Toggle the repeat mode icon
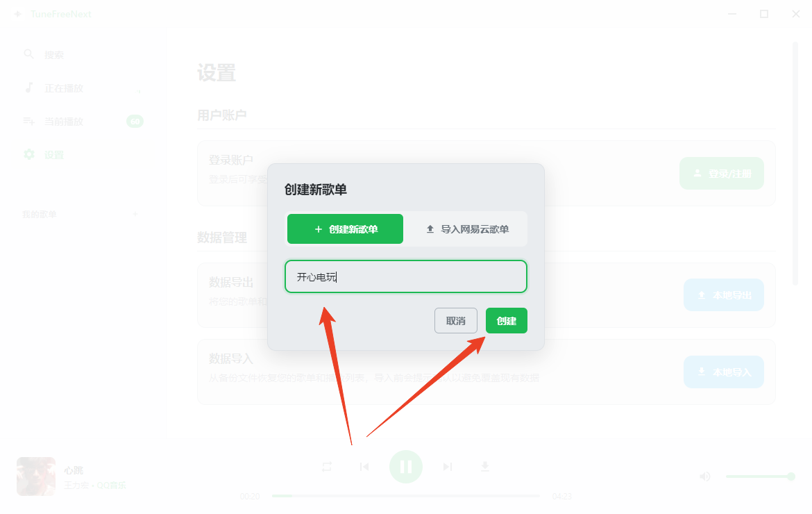 pos(327,467)
